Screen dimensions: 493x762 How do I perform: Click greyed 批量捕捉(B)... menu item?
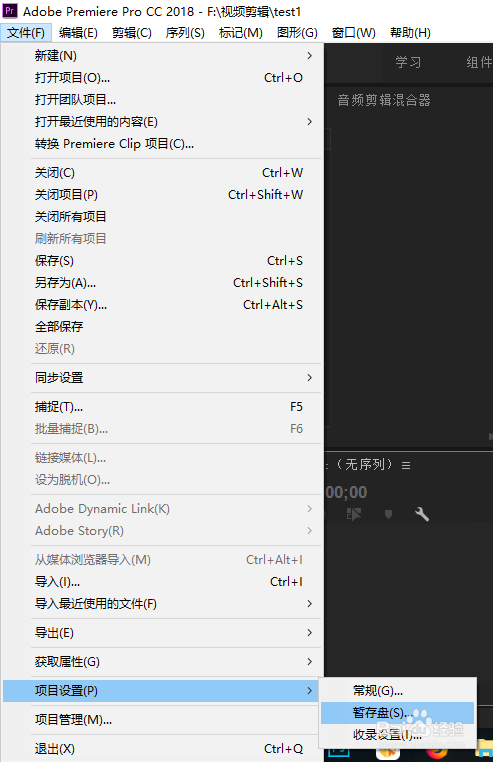click(x=163, y=429)
